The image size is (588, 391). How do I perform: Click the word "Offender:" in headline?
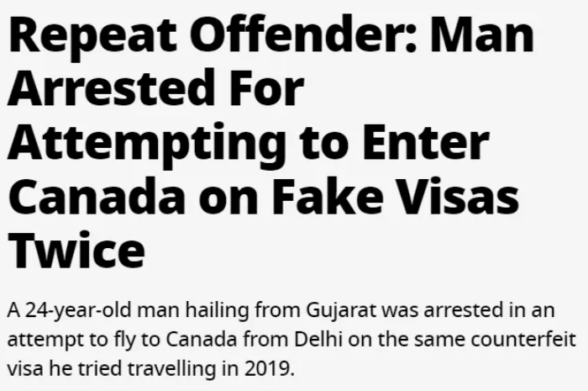[x=303, y=34]
